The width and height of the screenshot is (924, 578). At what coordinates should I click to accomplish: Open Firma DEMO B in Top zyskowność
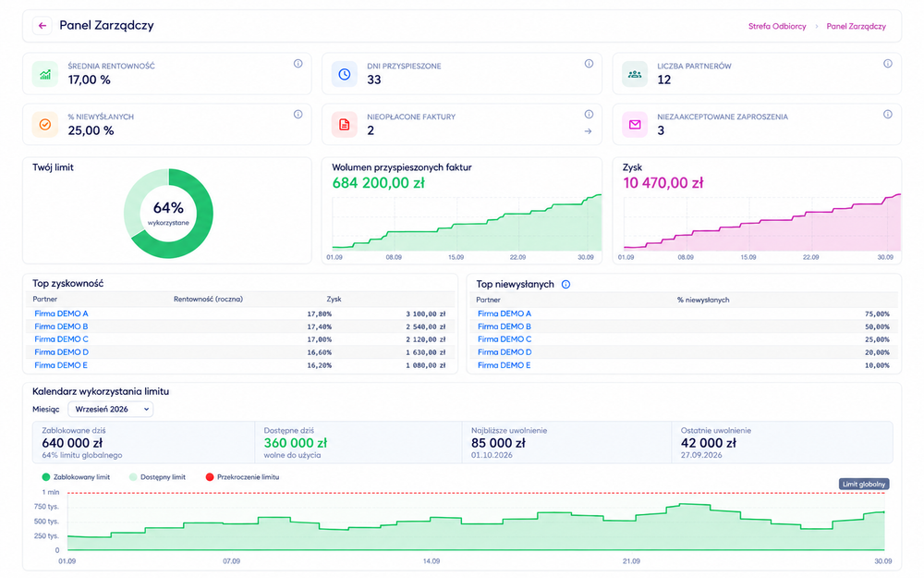point(61,326)
